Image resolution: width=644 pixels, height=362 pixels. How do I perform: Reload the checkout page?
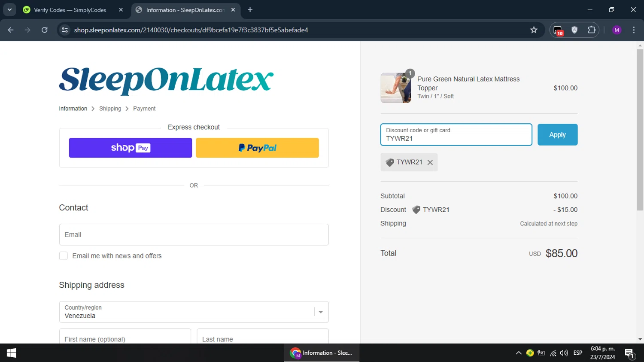click(45, 30)
